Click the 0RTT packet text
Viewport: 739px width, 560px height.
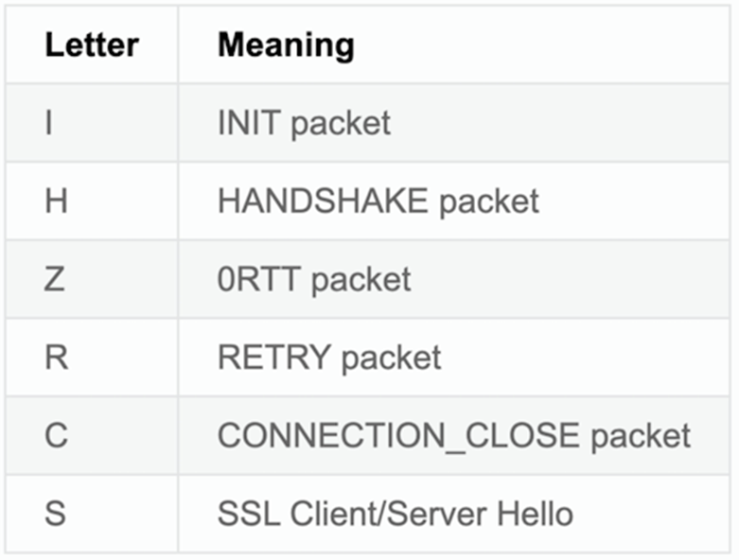click(x=314, y=279)
